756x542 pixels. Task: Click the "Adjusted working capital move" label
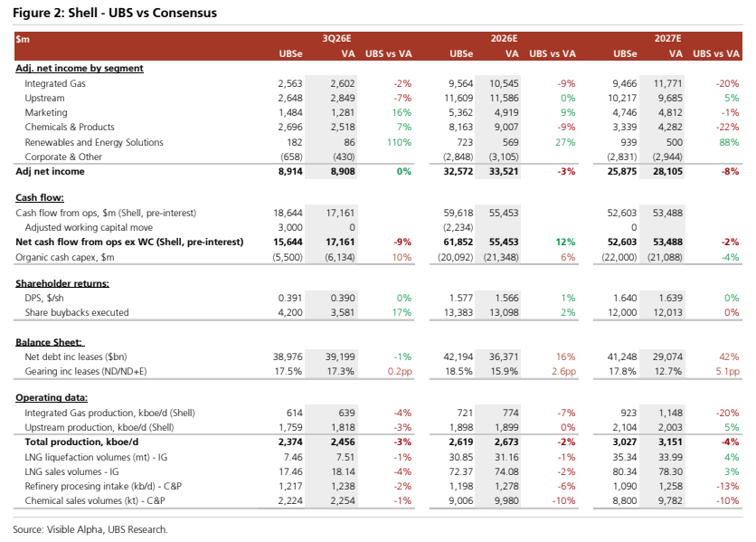[89, 227]
